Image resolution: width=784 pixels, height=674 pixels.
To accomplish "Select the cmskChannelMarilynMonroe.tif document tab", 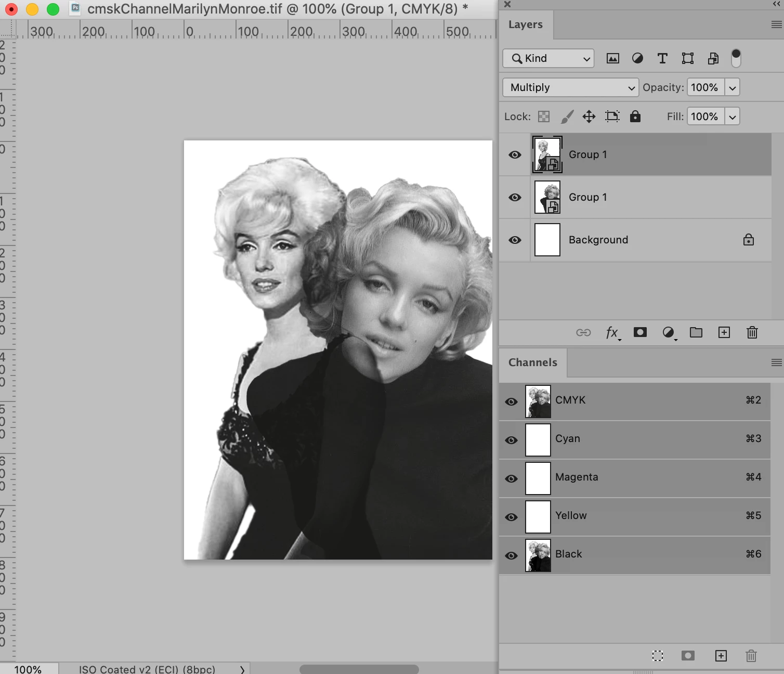I will [278, 9].
